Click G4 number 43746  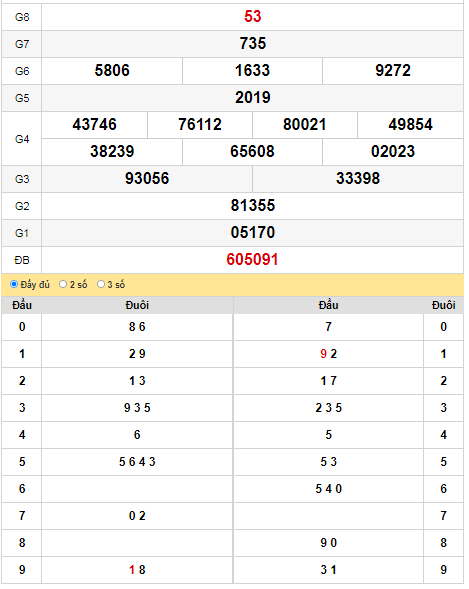pyautogui.click(x=95, y=125)
